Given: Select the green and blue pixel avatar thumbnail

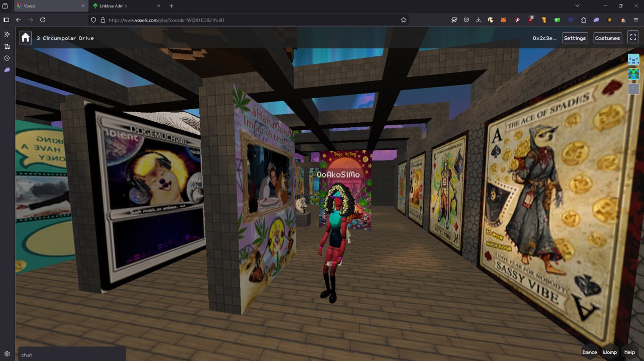Looking at the screenshot, I should pos(633,74).
